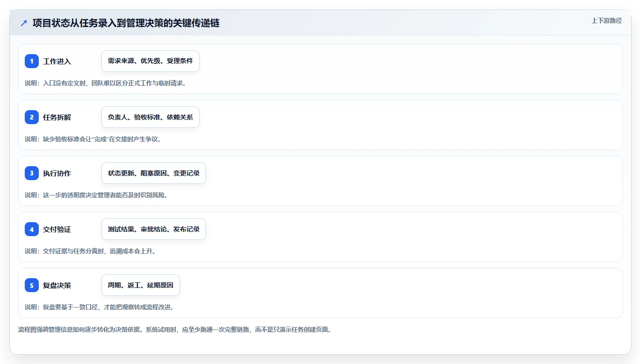Select the 负责人、验收标准、依赖关系 chip
This screenshot has height=364, width=641.
150,117
